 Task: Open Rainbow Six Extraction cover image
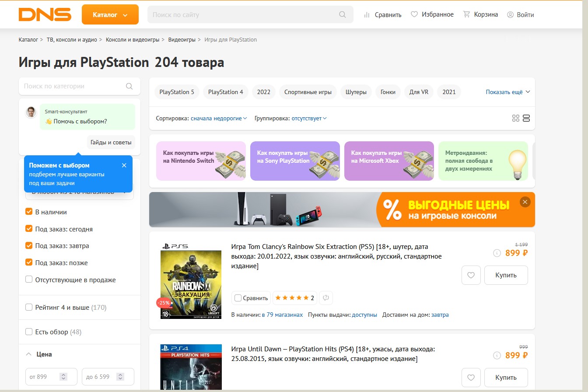pyautogui.click(x=191, y=280)
